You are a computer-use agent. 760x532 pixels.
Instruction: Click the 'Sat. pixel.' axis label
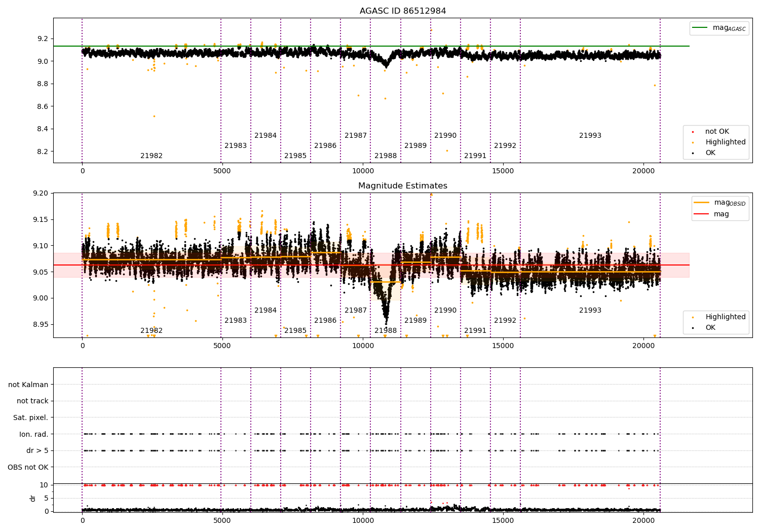(31, 417)
